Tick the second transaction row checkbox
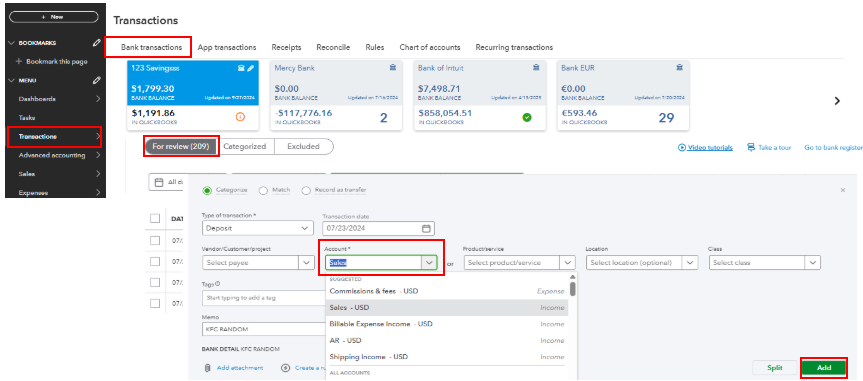Viewport: 863px width, 381px height. 155,262
